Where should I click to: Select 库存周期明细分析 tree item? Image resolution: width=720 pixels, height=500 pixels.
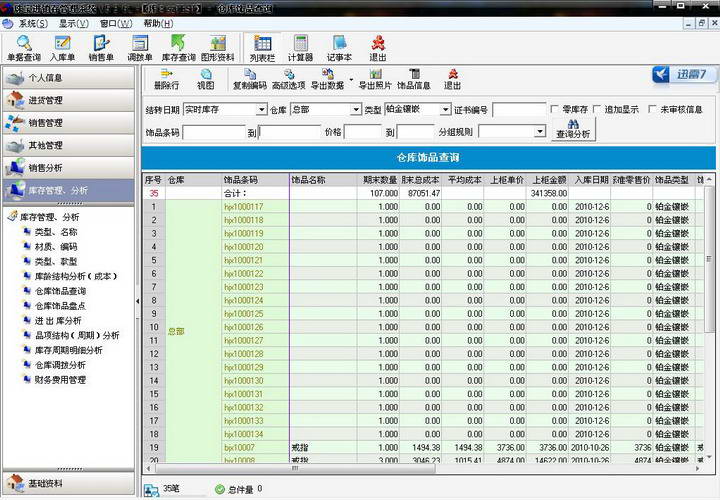point(69,350)
